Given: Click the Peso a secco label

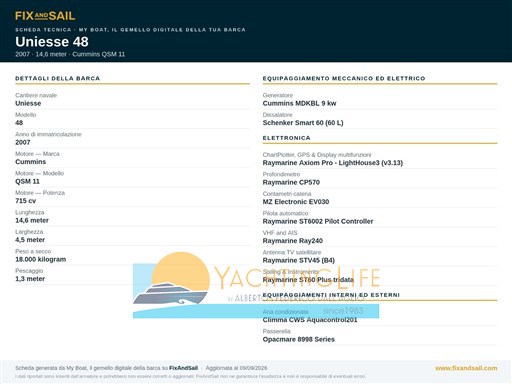Looking at the screenshot, I should (x=33, y=251).
